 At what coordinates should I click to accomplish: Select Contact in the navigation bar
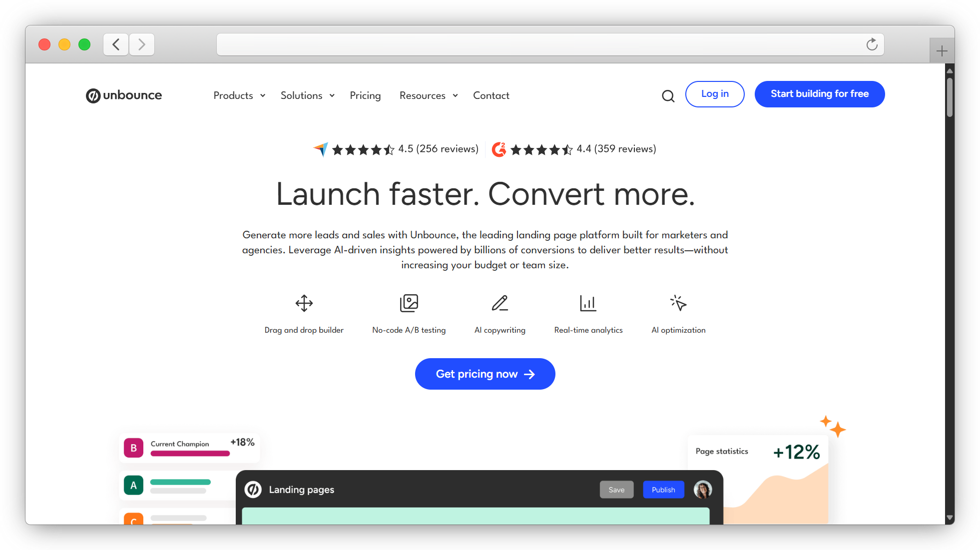491,95
